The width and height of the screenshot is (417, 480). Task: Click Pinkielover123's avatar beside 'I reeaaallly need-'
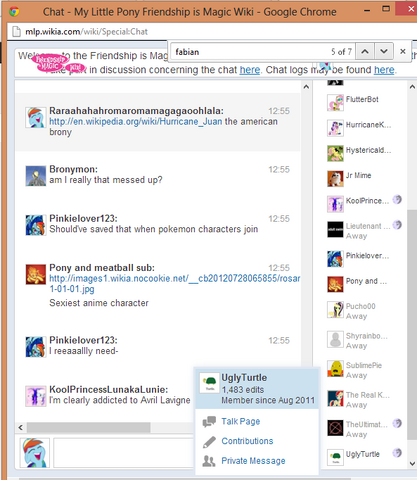tap(36, 347)
